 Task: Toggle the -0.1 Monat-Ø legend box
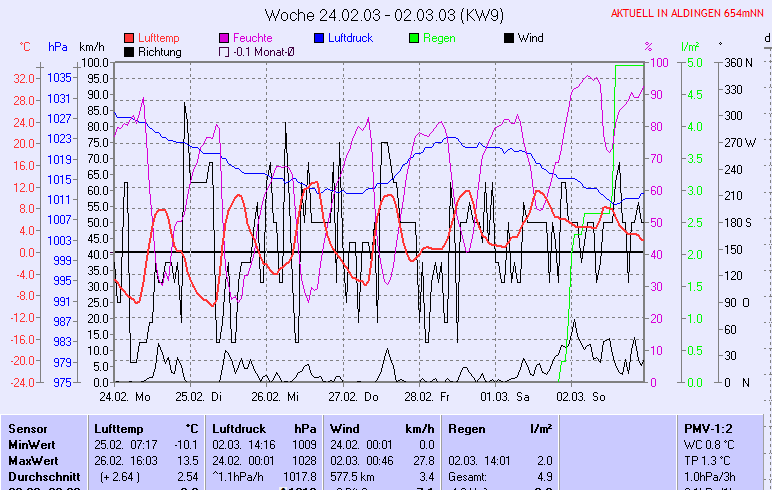tap(224, 52)
